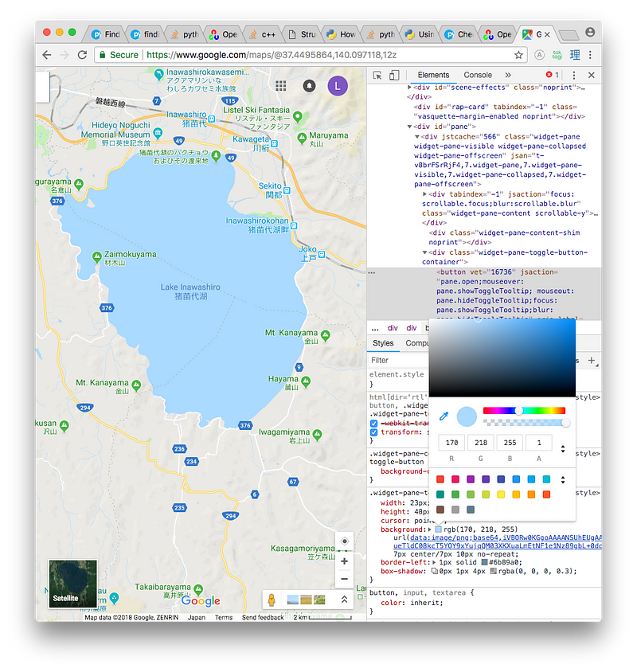Choose the red palette swatch
The image size is (637, 672).
[x=440, y=479]
